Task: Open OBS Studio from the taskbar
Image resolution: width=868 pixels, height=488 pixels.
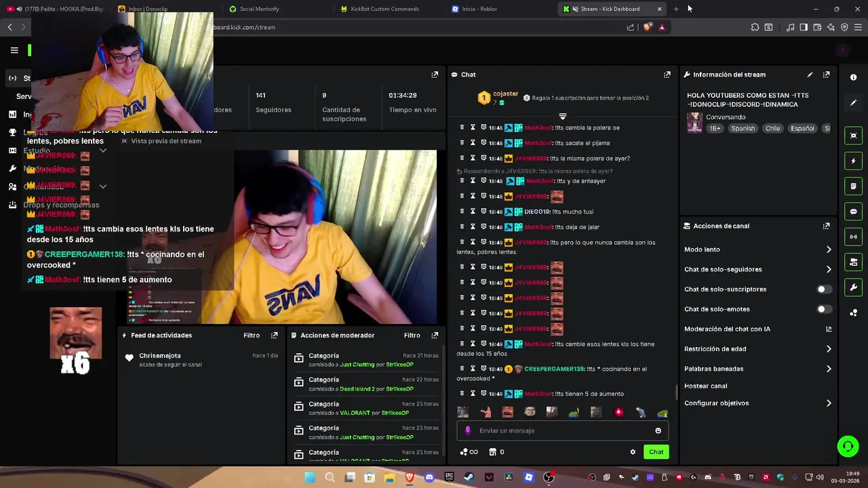Action: 549,477
